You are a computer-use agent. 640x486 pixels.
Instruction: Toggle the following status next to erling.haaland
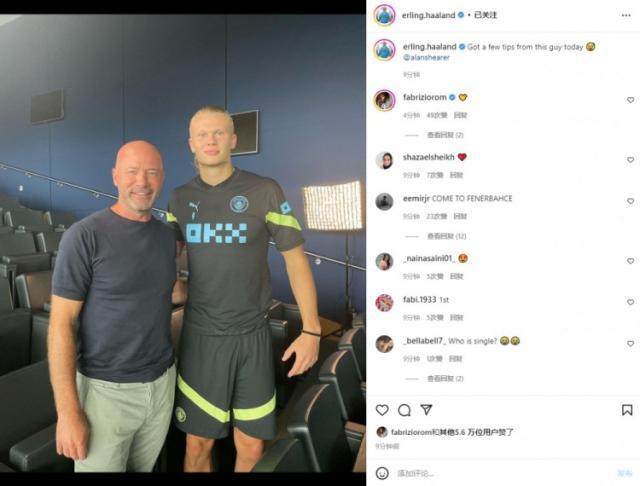click(485, 15)
